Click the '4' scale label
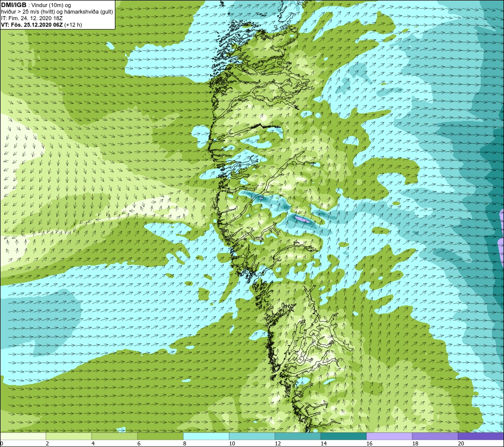The height and width of the screenshot is (447, 504). coord(93,444)
